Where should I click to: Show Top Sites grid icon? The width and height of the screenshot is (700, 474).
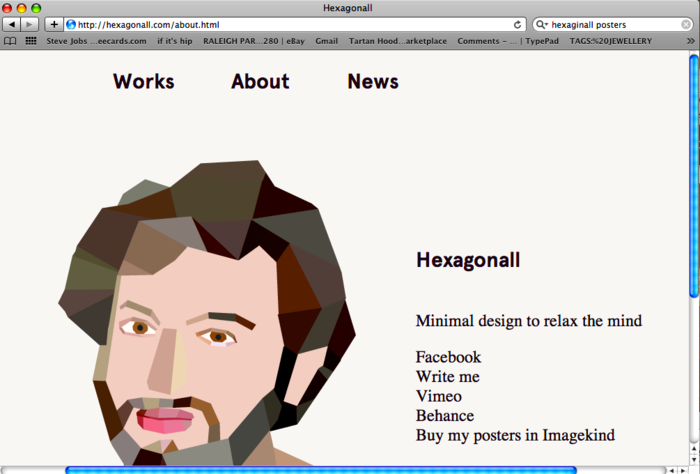pos(31,41)
